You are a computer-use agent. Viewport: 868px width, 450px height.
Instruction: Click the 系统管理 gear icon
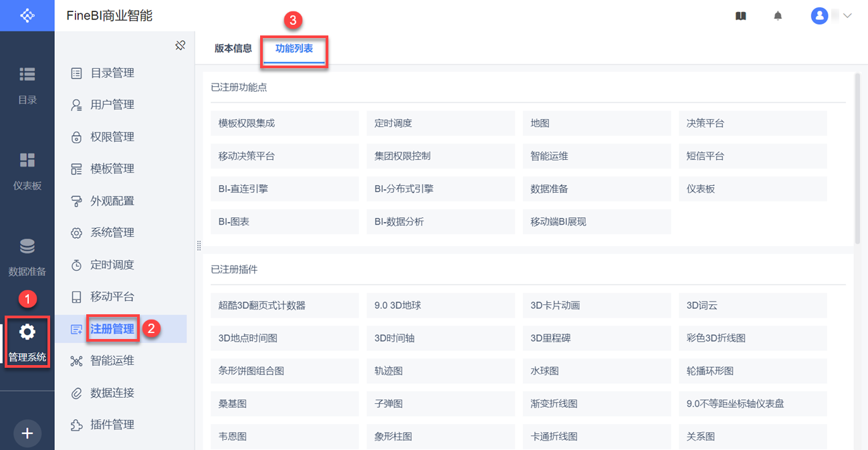click(76, 233)
